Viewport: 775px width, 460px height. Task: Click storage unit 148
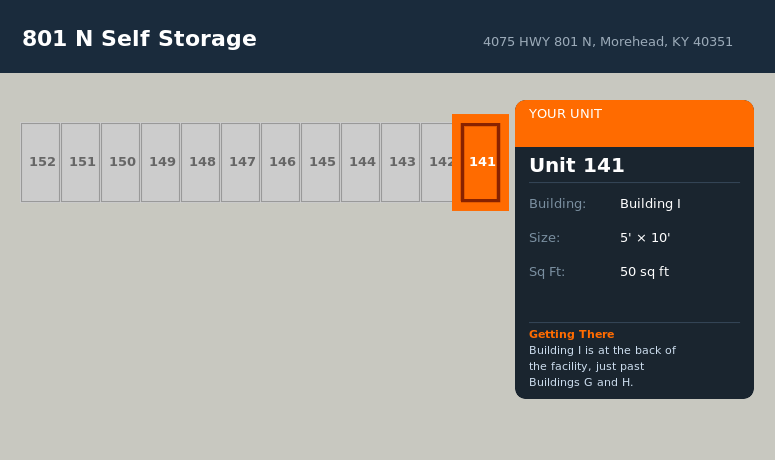(201, 162)
